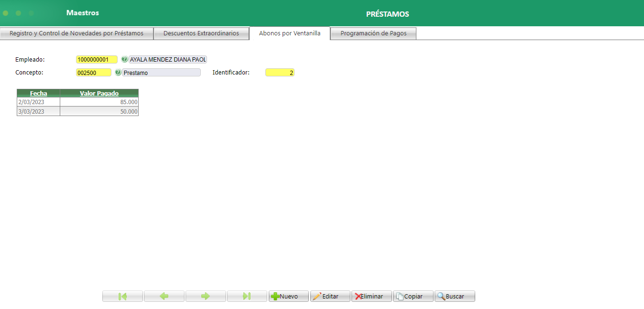
Task: Click the last record navigation icon
Action: 247,296
